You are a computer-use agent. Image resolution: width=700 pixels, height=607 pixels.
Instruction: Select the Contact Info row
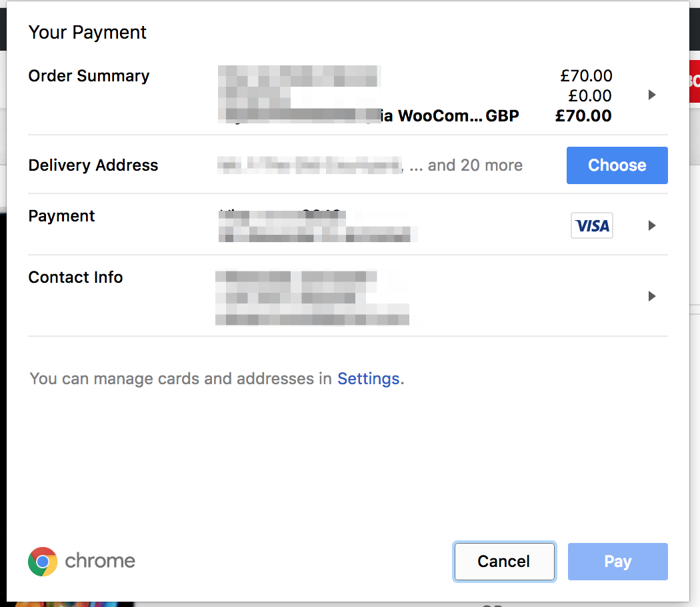[x=75, y=277]
